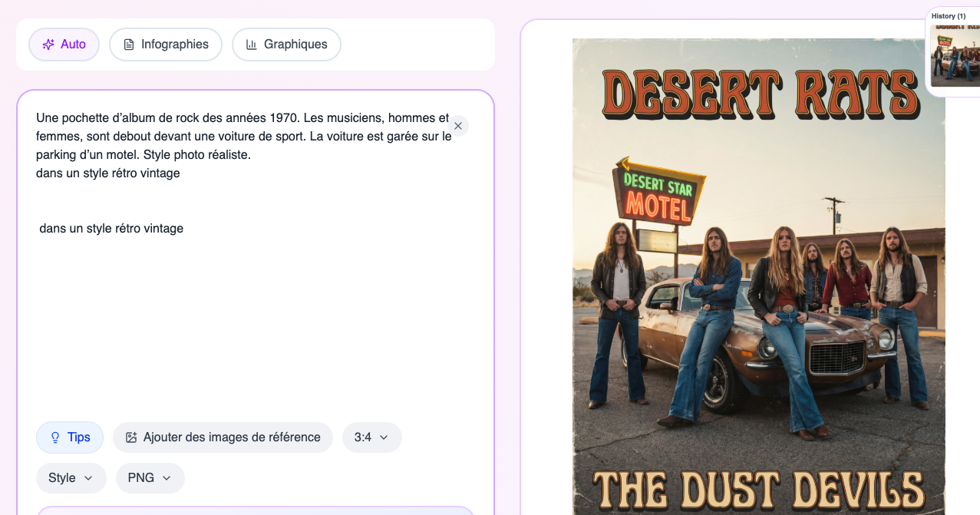Open the PNG format dropdown
This screenshot has height=515, width=980.
pyautogui.click(x=150, y=478)
